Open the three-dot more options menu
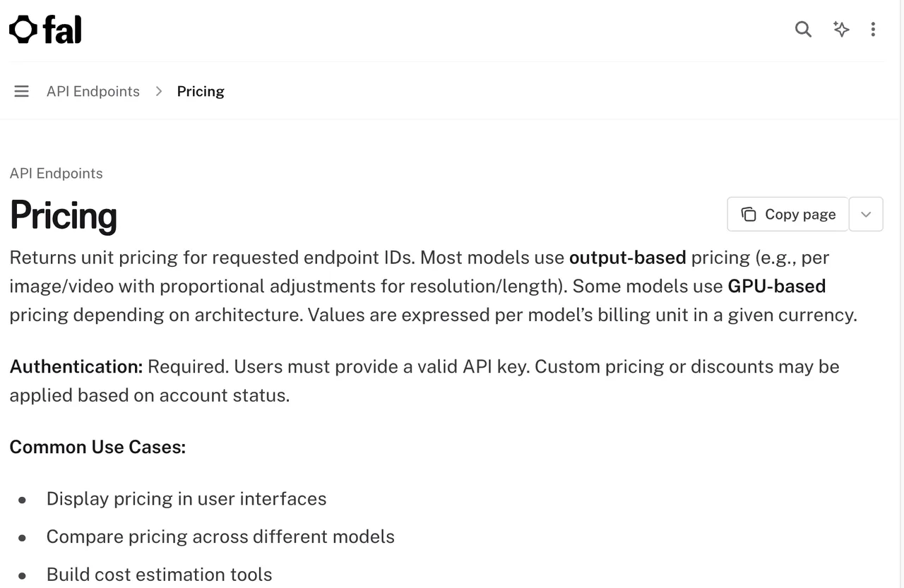This screenshot has width=904, height=588. pos(874,29)
